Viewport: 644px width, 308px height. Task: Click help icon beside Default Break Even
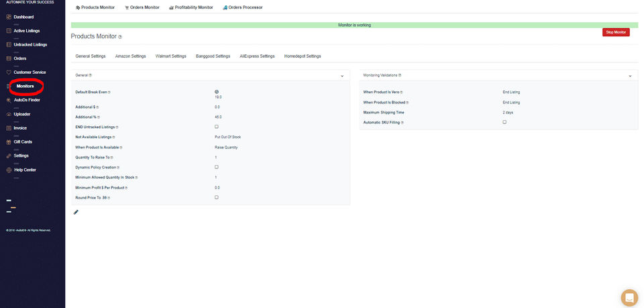(x=109, y=93)
